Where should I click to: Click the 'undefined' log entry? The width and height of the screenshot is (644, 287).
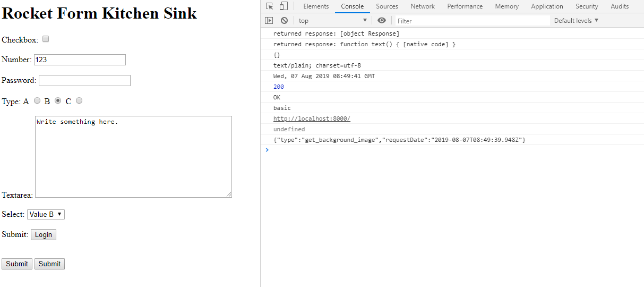[x=289, y=129]
